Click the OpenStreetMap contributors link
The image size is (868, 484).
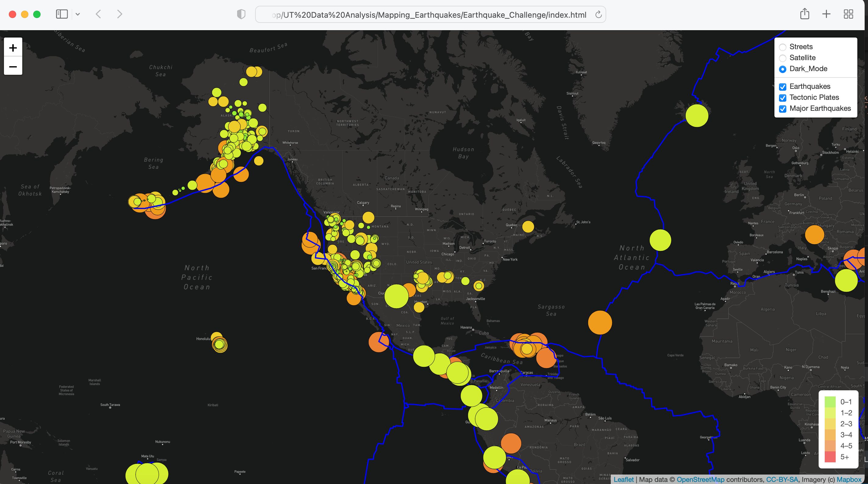[701, 479]
